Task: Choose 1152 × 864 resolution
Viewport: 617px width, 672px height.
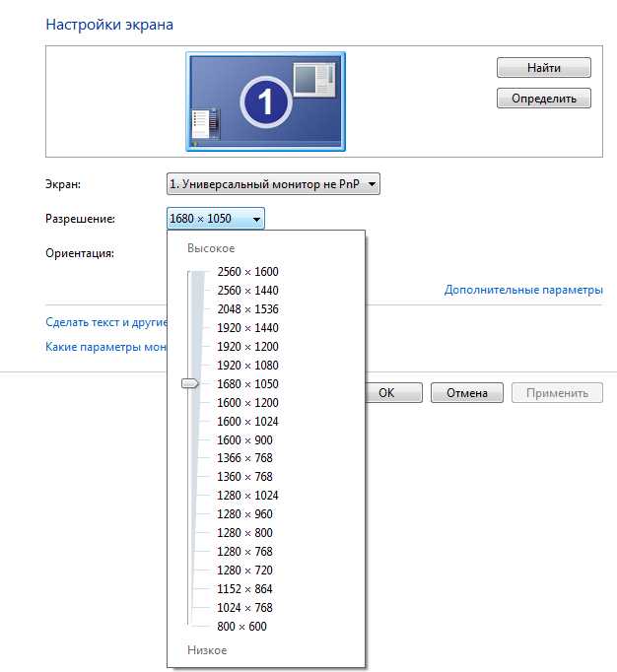Action: 244,589
